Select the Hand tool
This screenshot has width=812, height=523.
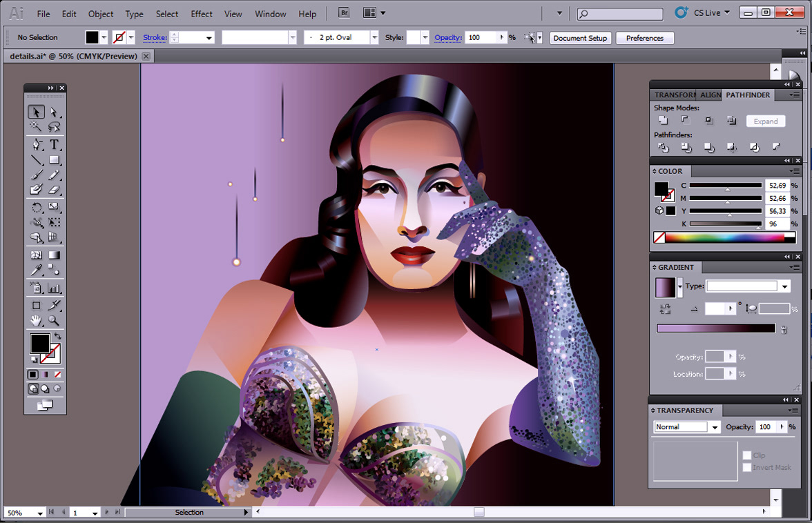[36, 321]
